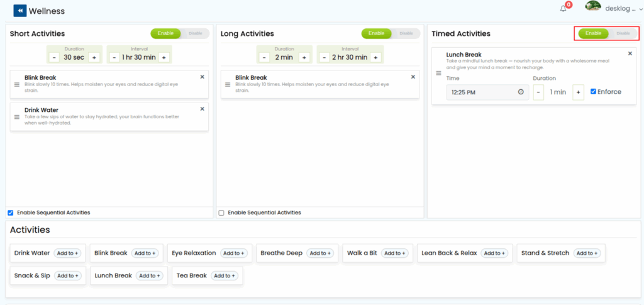Uncheck the Enforce checkbox for Lunch Break
The width and height of the screenshot is (644, 305).
[x=593, y=92]
